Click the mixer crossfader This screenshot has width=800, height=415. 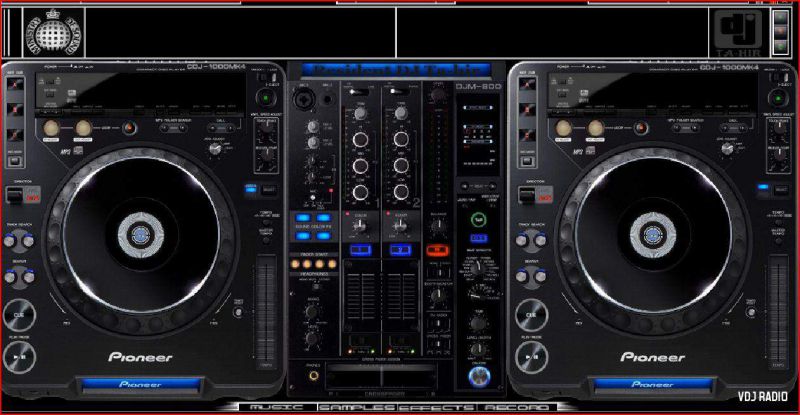382,378
